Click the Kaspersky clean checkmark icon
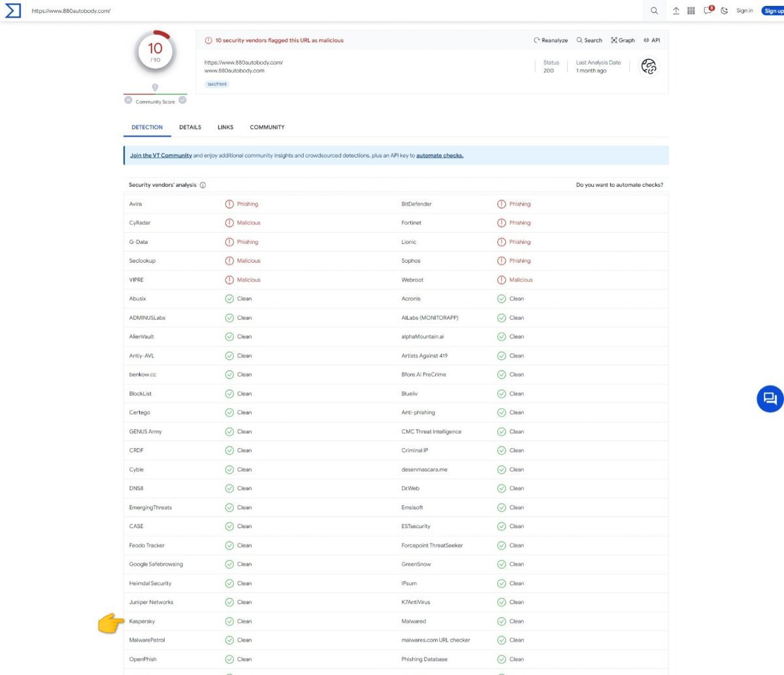Viewport: 784px width, 675px height. click(229, 621)
